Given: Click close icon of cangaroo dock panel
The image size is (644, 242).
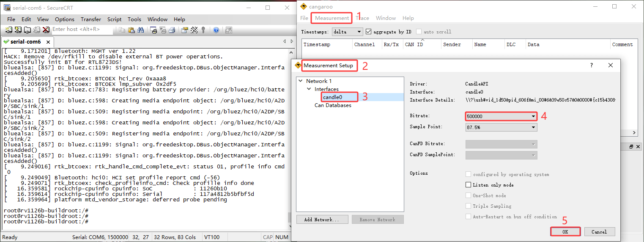Looking at the screenshot, I should (637, 146).
